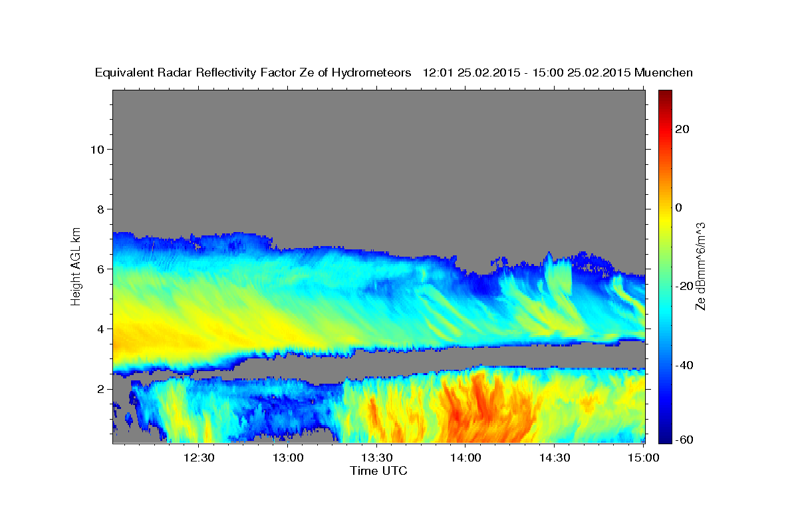This screenshot has width=798, height=532.
Task: Click the height tick label 6
Action: (x=101, y=269)
